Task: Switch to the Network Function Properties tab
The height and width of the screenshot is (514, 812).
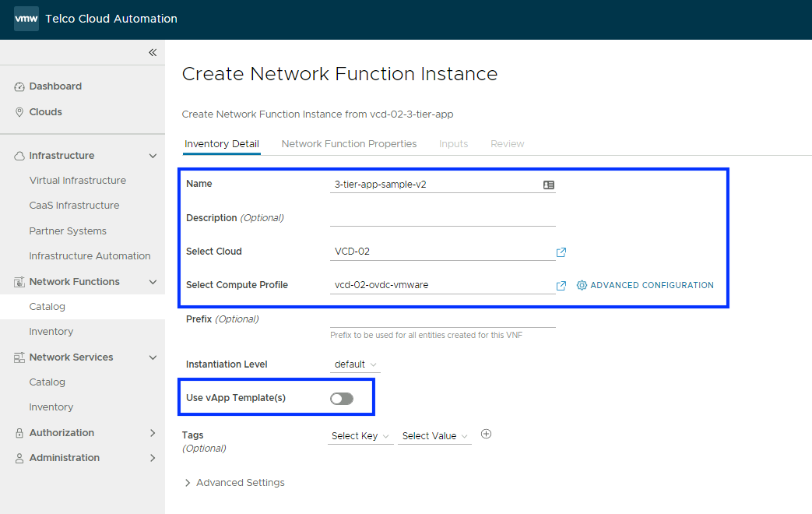Action: 349,144
